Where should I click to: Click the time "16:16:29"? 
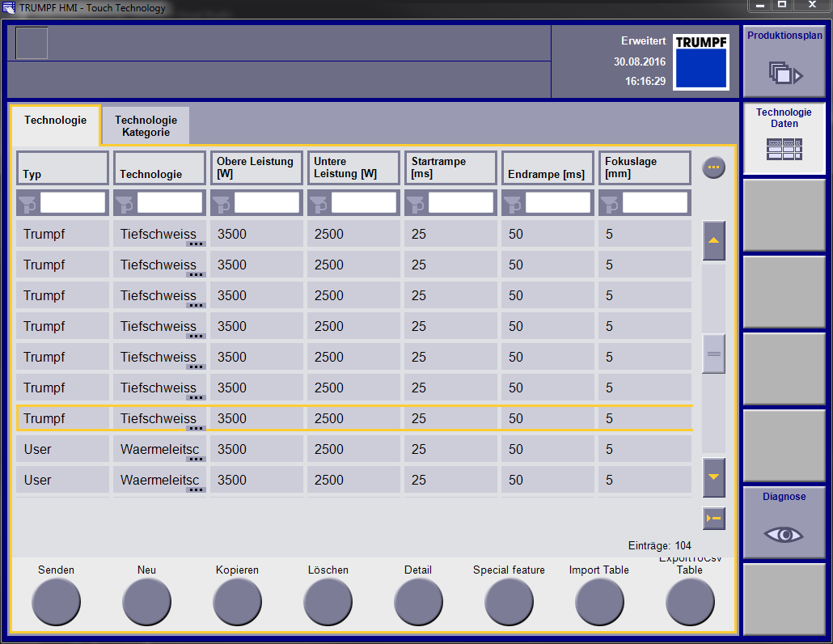tap(645, 81)
